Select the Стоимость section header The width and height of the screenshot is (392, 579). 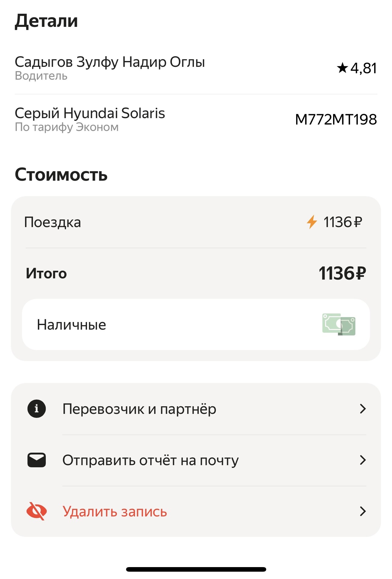coord(61,175)
